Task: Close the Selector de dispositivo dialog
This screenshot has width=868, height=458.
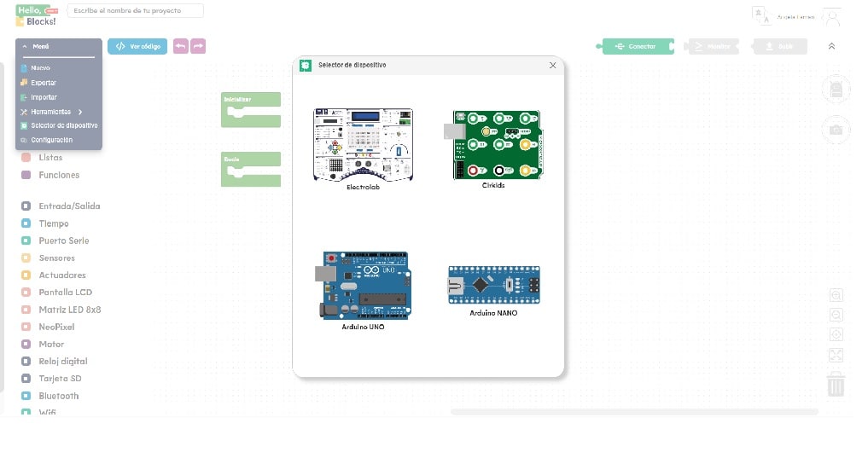Action: coord(552,66)
